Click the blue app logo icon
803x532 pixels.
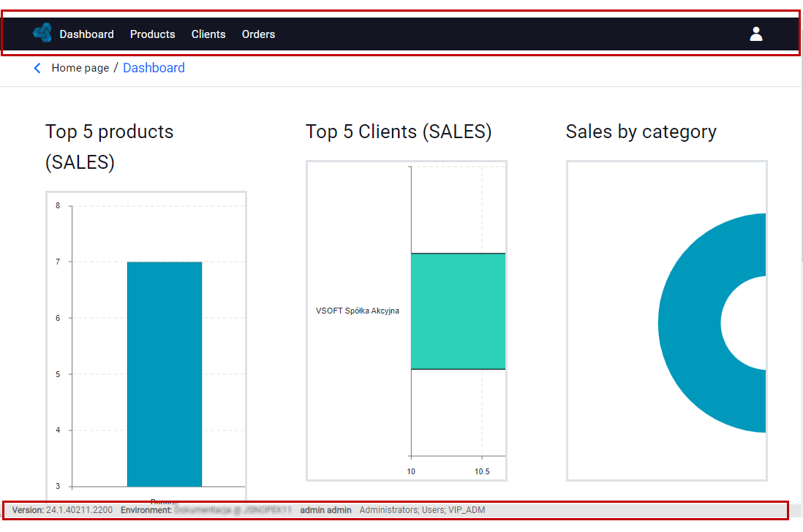(x=42, y=34)
